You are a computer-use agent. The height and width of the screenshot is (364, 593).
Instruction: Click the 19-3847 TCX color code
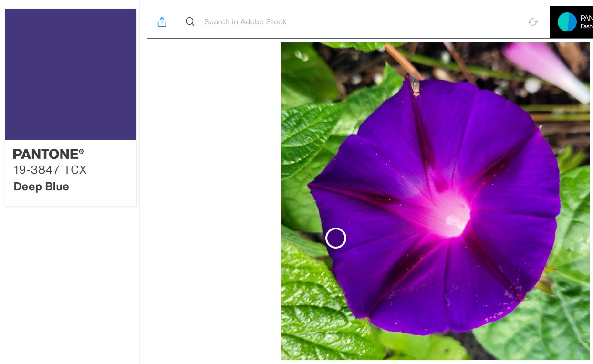click(50, 170)
